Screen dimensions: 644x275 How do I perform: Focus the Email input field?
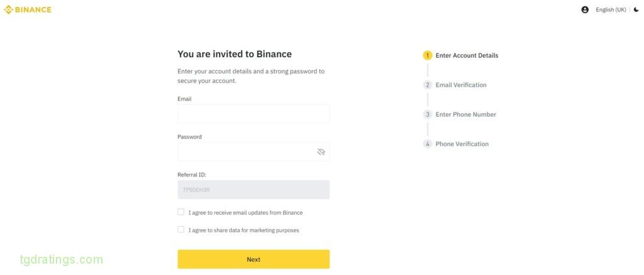coord(253,114)
